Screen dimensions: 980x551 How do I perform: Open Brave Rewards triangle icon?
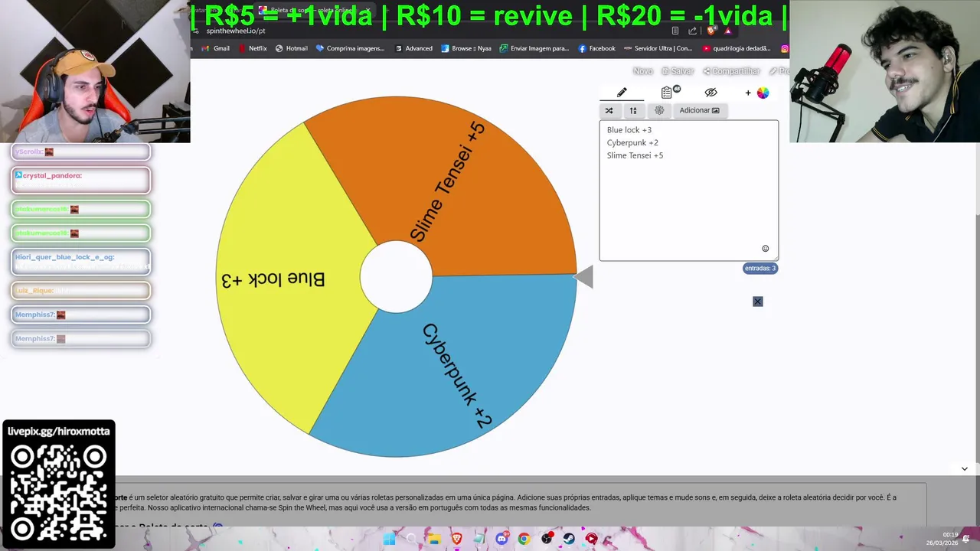[x=728, y=31]
